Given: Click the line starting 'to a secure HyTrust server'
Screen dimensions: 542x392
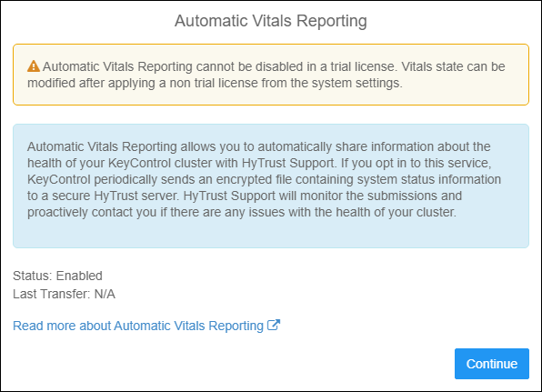Looking at the screenshot, I should point(245,196).
